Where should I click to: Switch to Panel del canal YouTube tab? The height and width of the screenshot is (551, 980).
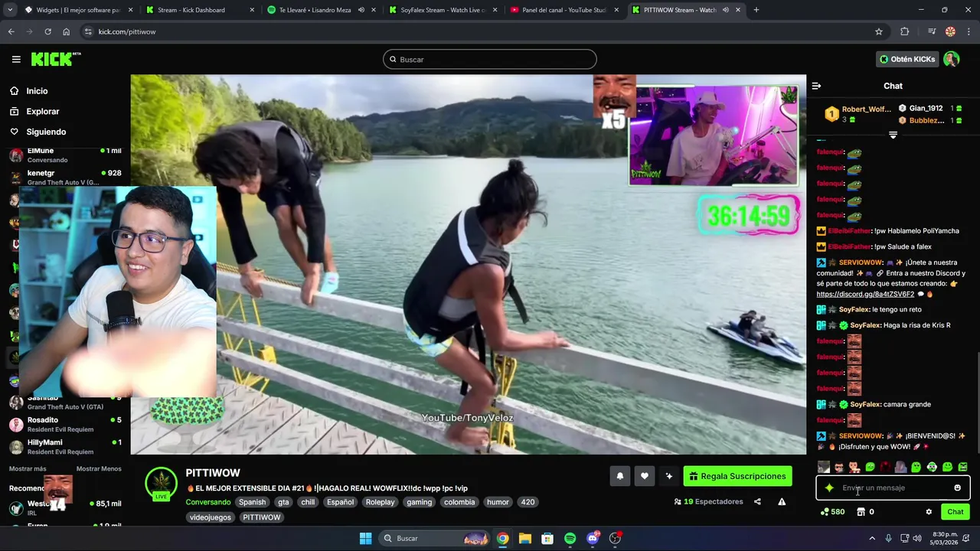pyautogui.click(x=564, y=10)
